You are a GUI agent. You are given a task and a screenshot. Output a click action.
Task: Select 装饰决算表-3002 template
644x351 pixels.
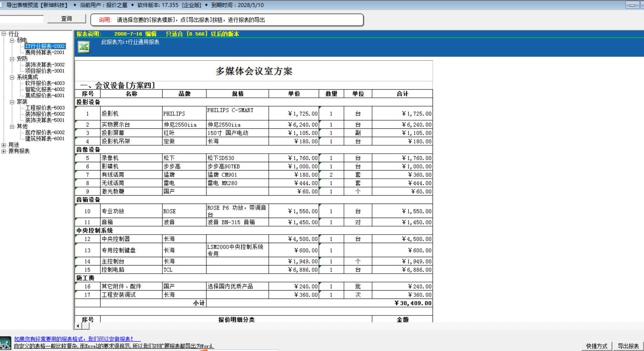click(x=45, y=65)
